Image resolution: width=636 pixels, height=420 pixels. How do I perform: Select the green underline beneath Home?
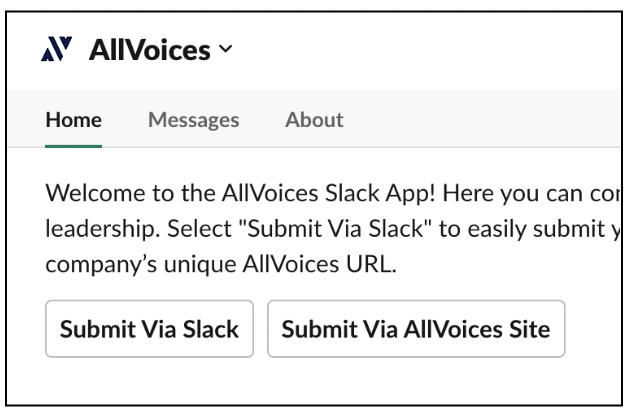[73, 146]
